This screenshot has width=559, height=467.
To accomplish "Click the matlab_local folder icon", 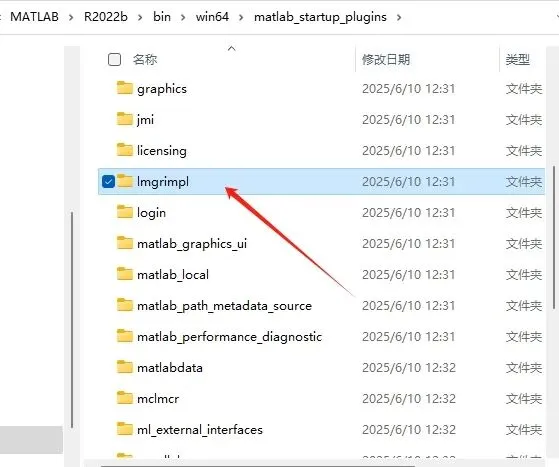I will pos(125,274).
